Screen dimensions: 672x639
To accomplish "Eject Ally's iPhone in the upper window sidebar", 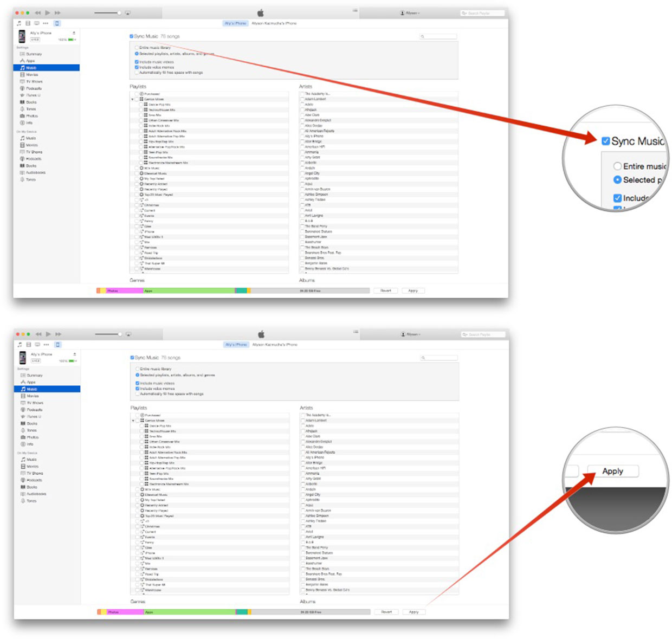I will click(74, 33).
